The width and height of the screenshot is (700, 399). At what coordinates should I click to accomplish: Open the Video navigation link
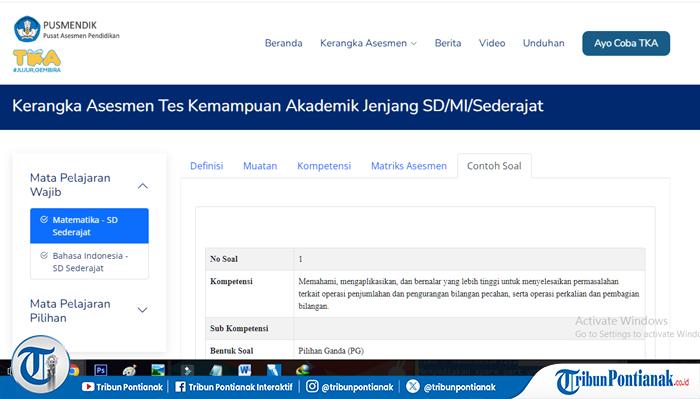[492, 43]
